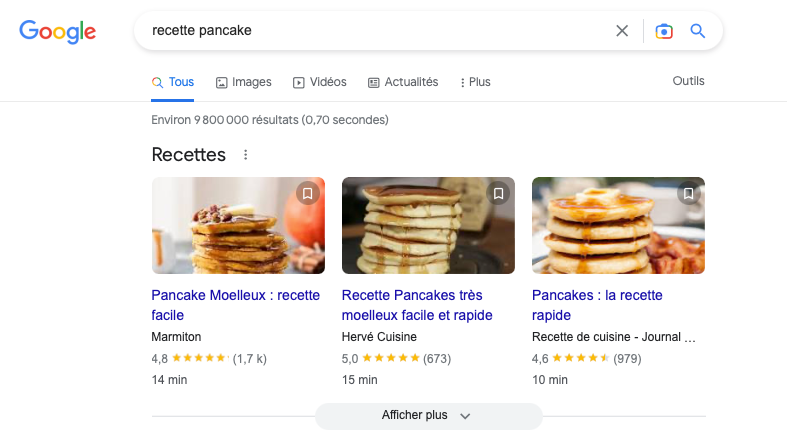The image size is (787, 440).
Task: Open Recettes section three-dot options
Action: (245, 155)
